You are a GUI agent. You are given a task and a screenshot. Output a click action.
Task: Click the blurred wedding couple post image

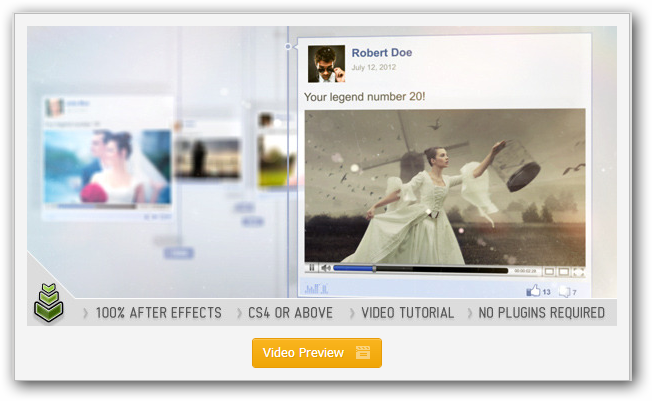108,166
